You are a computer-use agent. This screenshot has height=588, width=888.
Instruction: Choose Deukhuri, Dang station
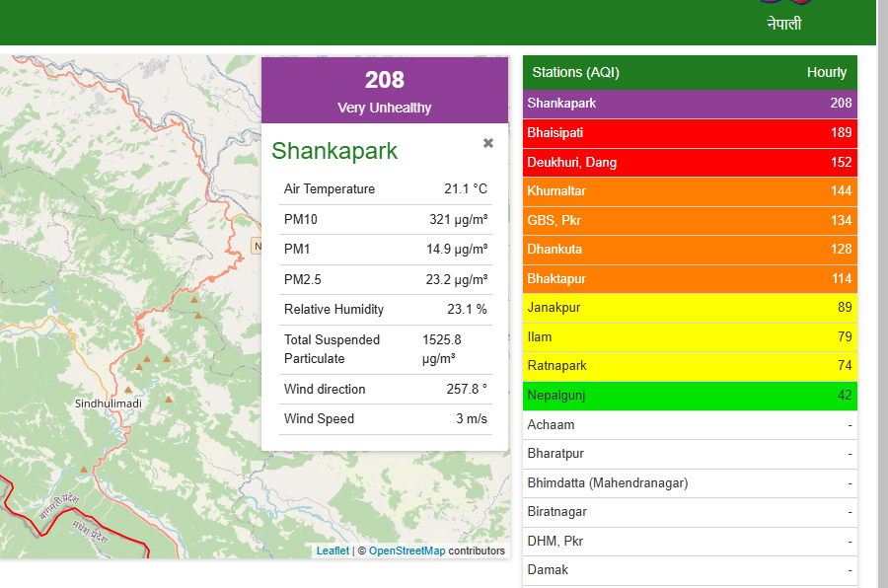coord(689,162)
